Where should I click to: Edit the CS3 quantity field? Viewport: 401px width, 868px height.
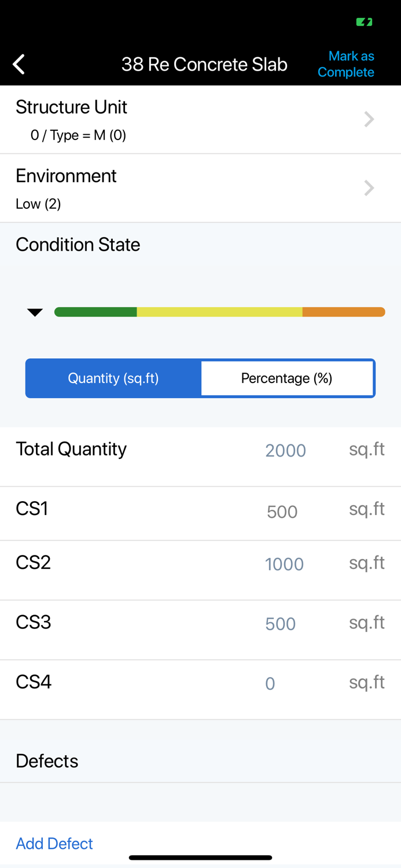(281, 624)
